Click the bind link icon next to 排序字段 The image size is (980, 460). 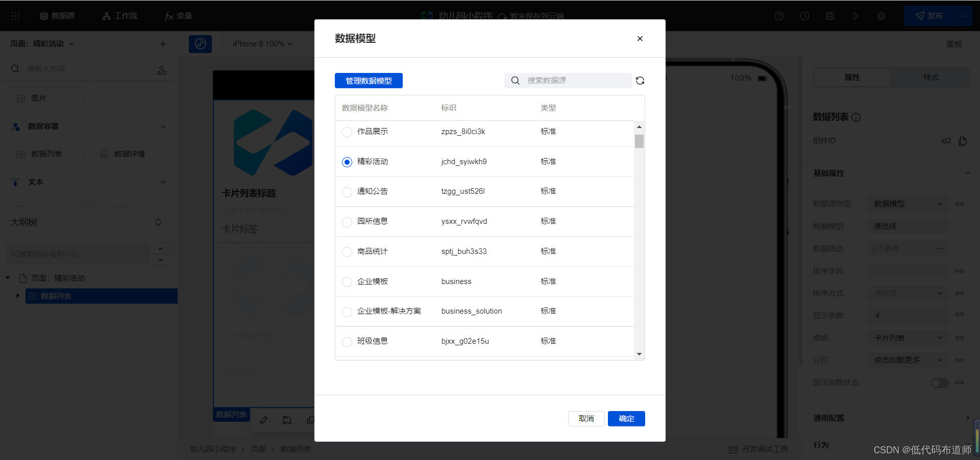960,271
